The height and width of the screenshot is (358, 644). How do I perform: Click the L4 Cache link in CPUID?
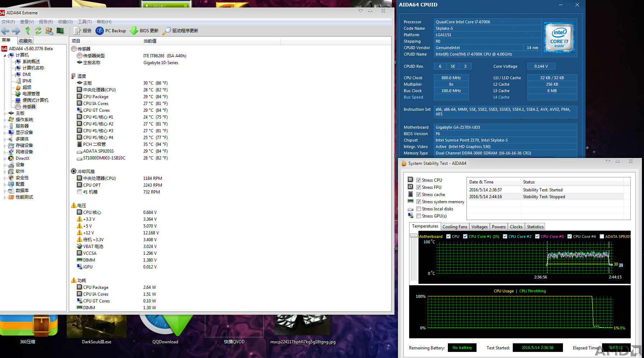point(501,97)
